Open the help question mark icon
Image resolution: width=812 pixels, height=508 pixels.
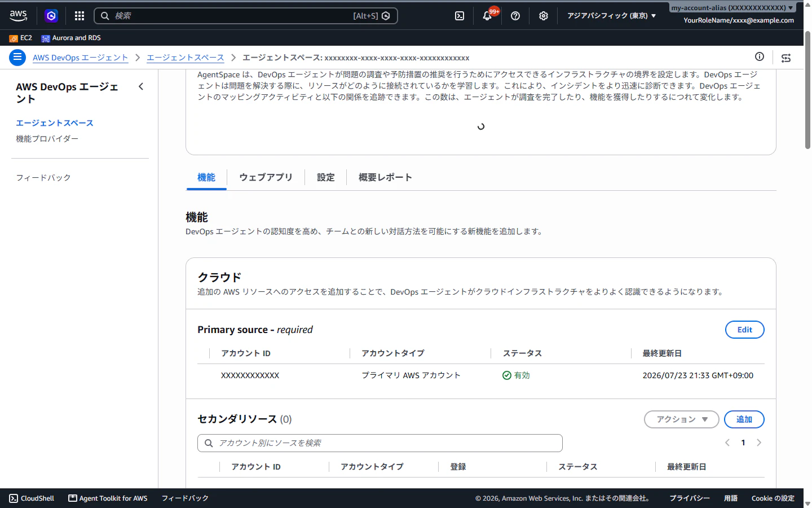[515, 16]
